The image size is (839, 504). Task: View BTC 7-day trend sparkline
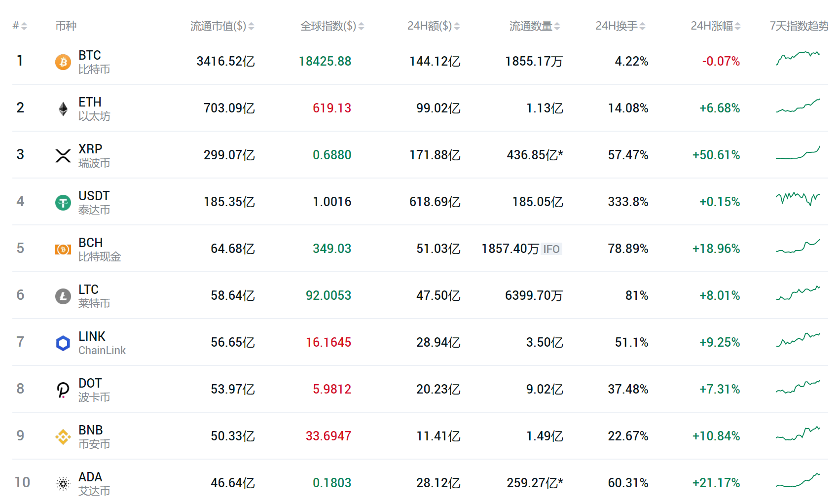[x=798, y=58]
